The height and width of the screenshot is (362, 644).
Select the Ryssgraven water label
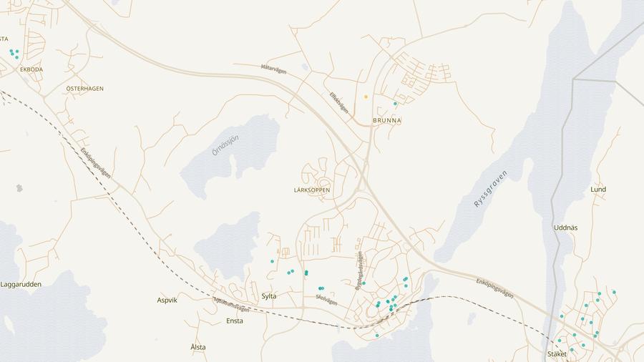click(x=490, y=188)
